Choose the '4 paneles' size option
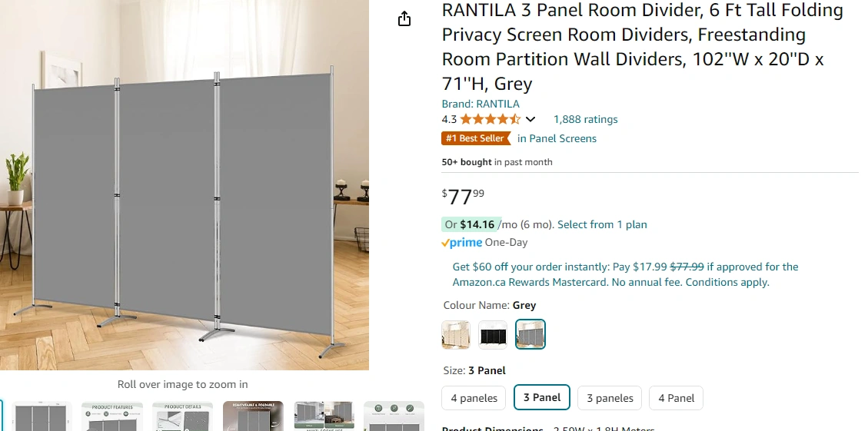868x431 pixels. [x=474, y=398]
